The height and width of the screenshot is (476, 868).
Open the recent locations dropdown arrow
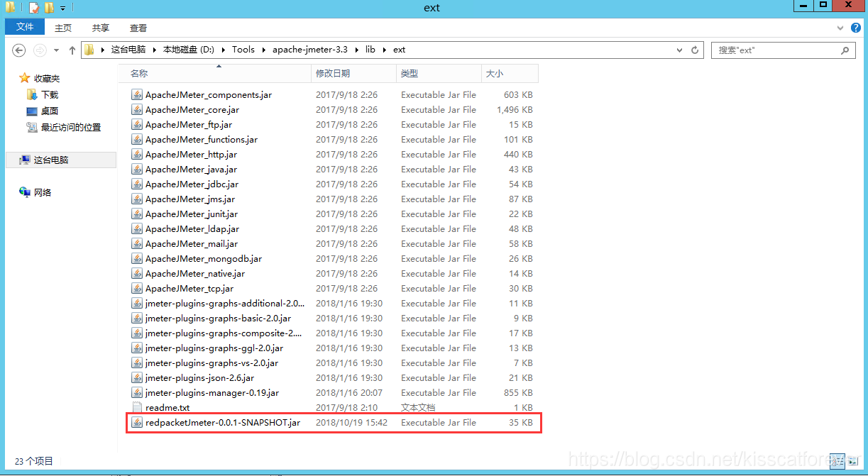click(56, 50)
